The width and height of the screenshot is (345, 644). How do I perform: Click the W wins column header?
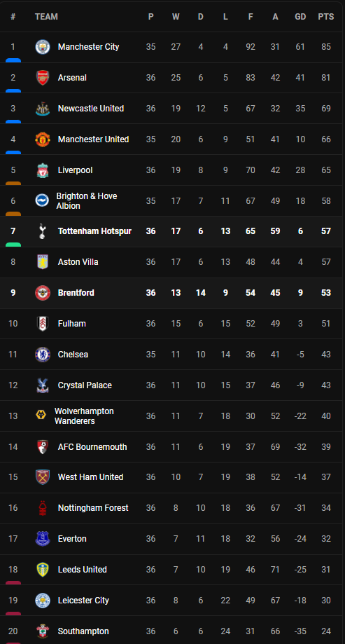[x=176, y=17]
